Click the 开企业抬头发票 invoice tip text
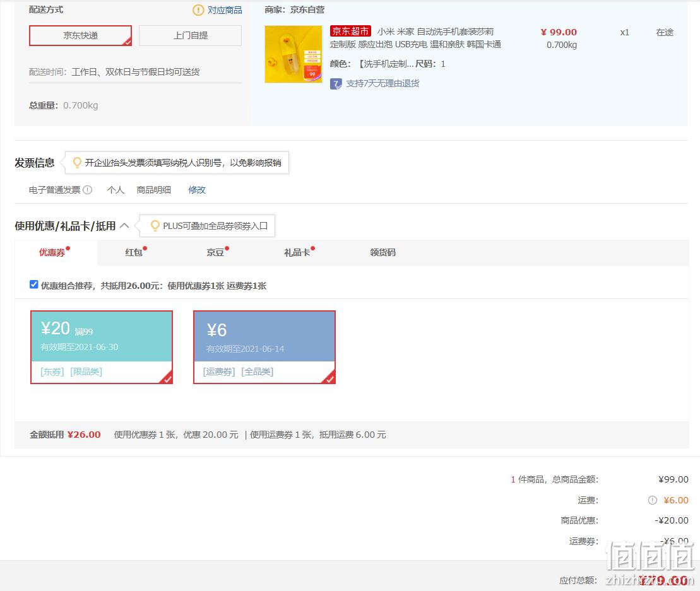Image resolution: width=700 pixels, height=591 pixels. pos(183,163)
